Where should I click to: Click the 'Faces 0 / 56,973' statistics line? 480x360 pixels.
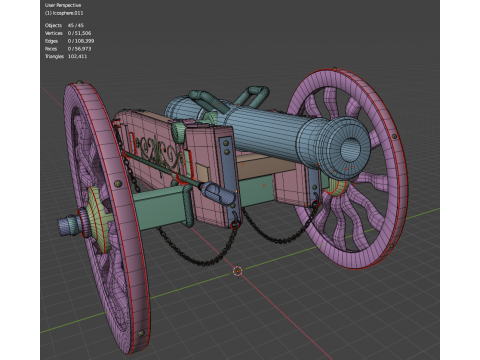coord(68,49)
